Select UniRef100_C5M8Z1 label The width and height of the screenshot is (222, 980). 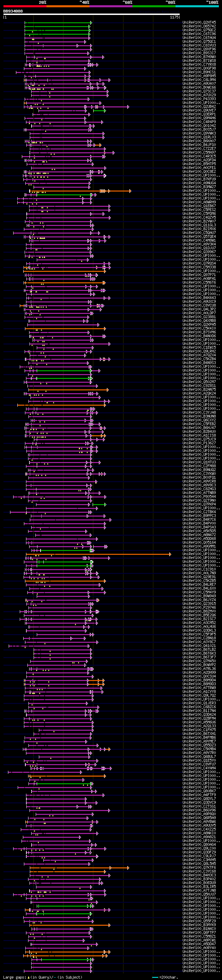tap(199, 936)
